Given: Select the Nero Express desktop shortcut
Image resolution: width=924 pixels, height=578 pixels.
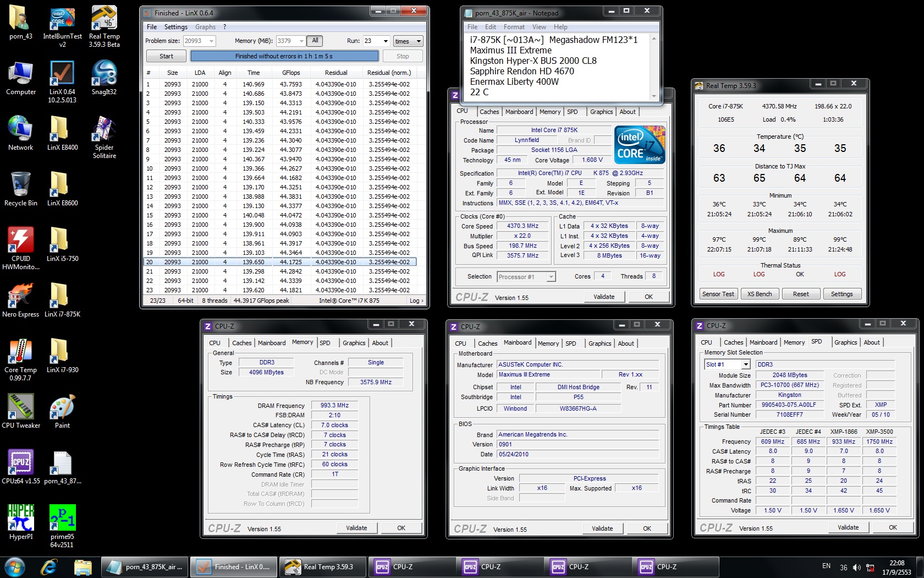Looking at the screenshot, I should (21, 301).
